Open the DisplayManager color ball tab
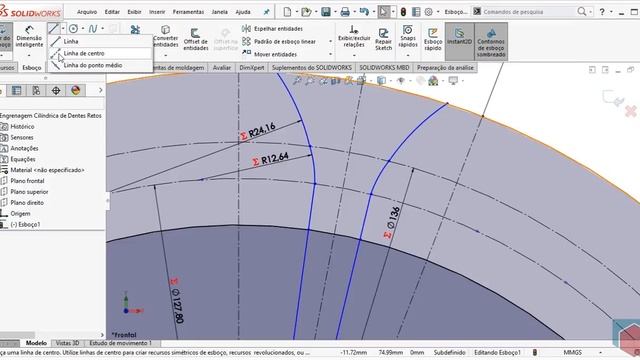 coord(76,90)
